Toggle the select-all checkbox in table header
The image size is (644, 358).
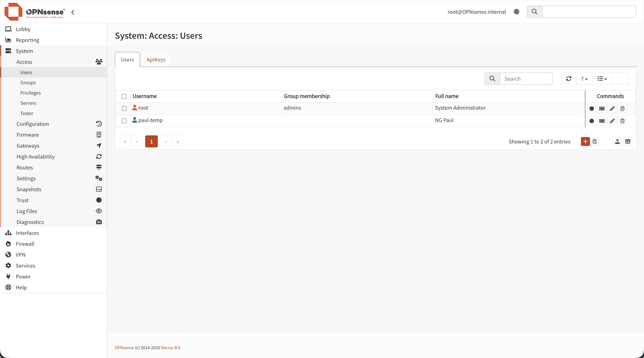pos(124,96)
